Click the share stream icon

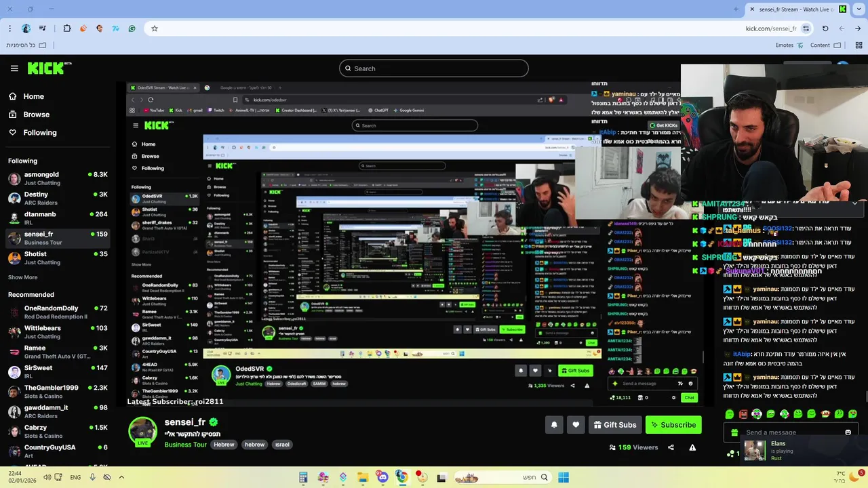(671, 447)
